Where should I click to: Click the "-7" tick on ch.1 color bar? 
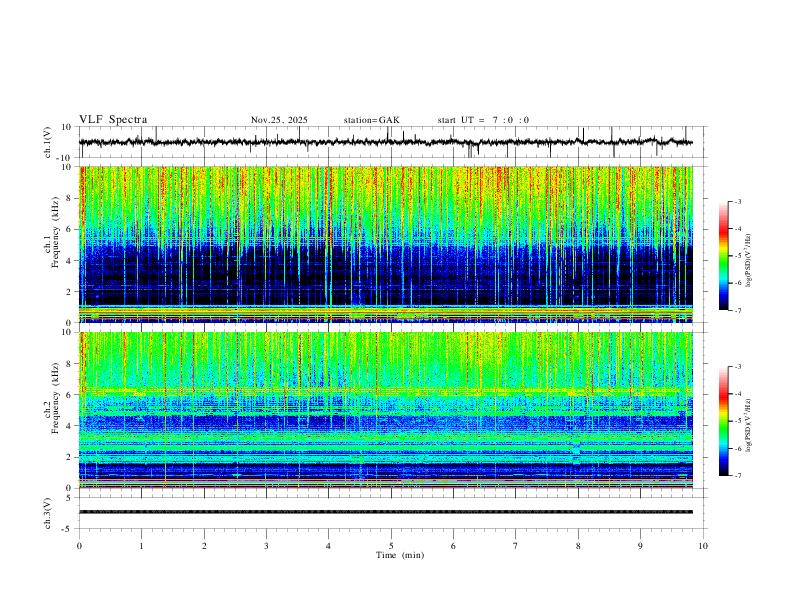pyautogui.click(x=738, y=310)
